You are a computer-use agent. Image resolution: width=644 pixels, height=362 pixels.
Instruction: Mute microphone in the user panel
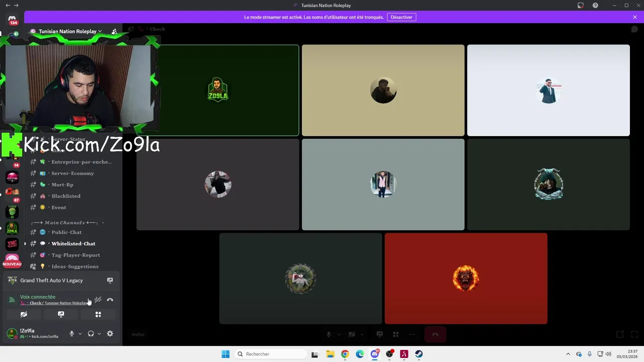(72, 333)
